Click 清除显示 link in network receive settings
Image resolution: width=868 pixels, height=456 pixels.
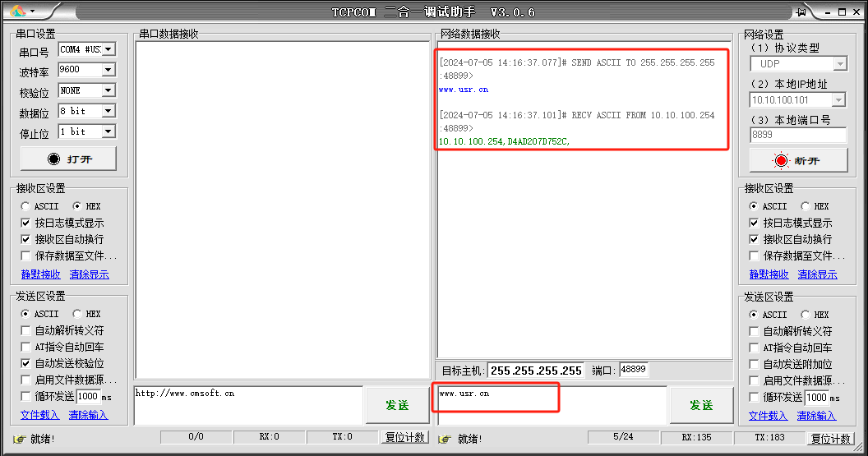pyautogui.click(x=817, y=274)
